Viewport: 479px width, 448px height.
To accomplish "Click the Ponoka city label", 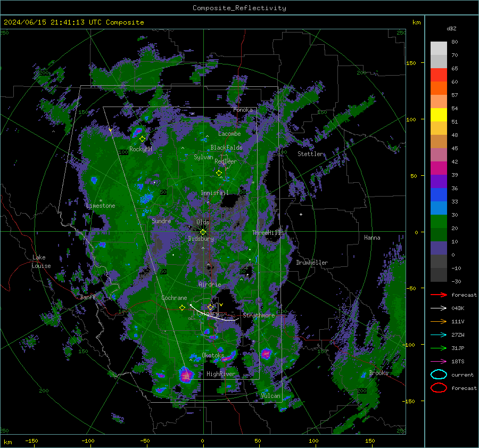I will (243, 110).
